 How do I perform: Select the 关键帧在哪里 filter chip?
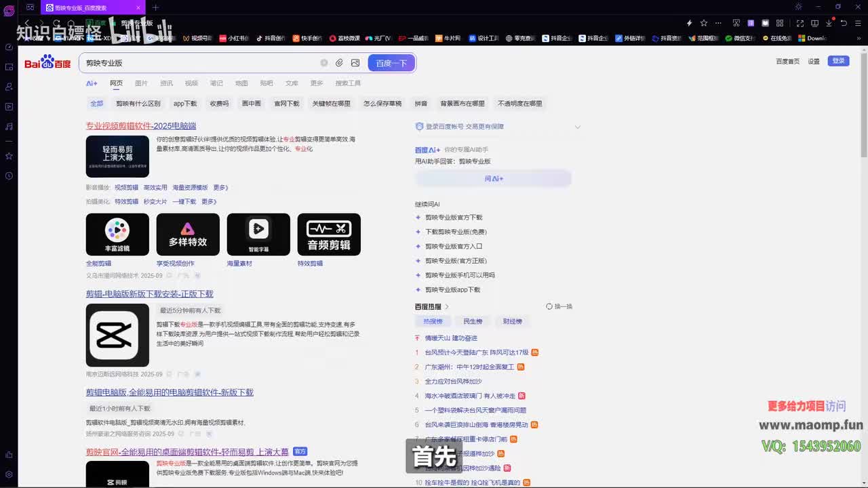coord(332,104)
